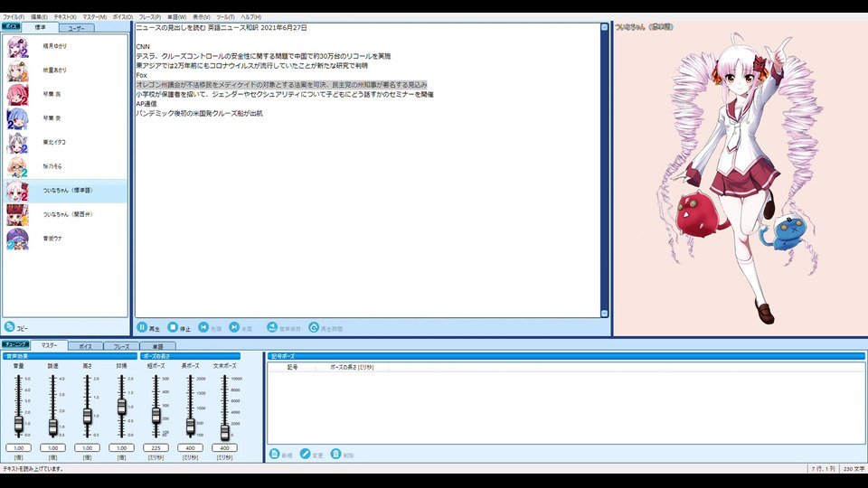The image size is (868, 488).
Task: Open the 表示(V) menu
Action: point(202,17)
